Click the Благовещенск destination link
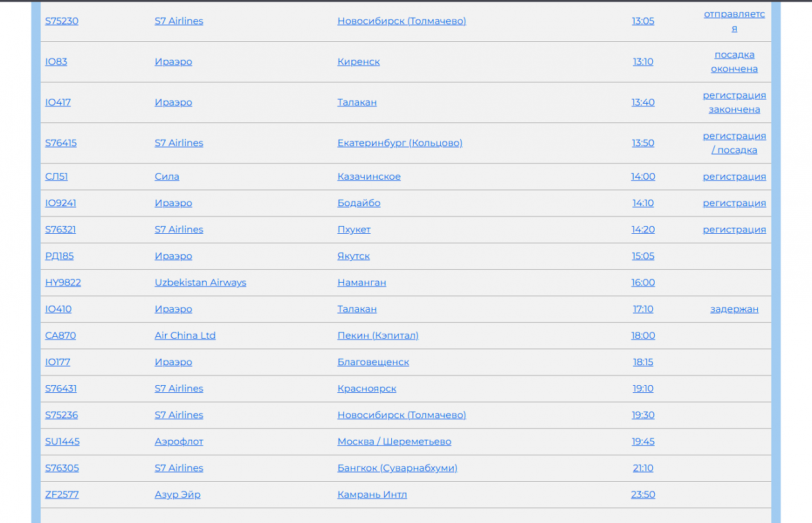 373,362
